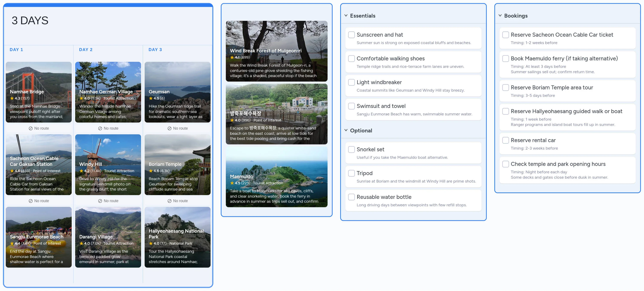Click star icon on Hallyeohaesang National Park card
Screen dimensions: 644x291
click(x=151, y=243)
